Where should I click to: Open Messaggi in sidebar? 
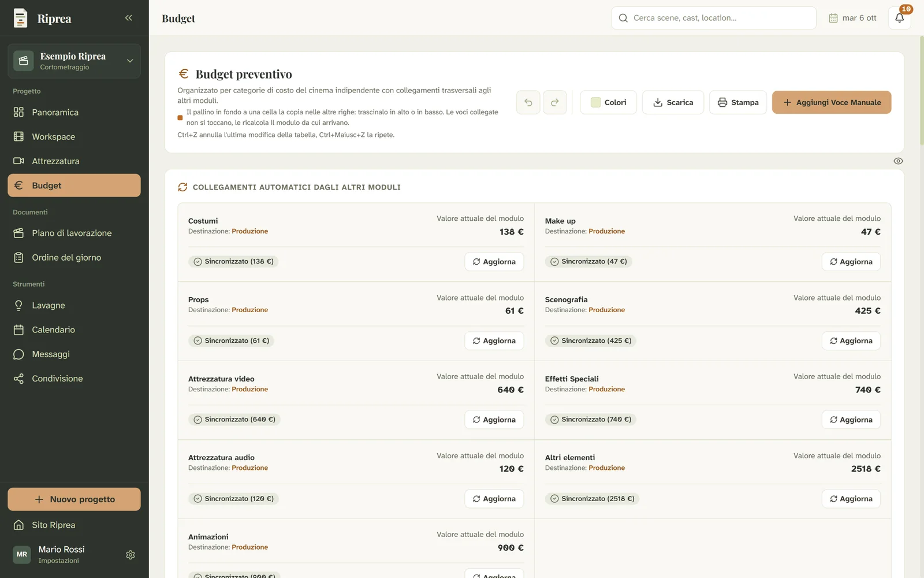[x=74, y=354]
